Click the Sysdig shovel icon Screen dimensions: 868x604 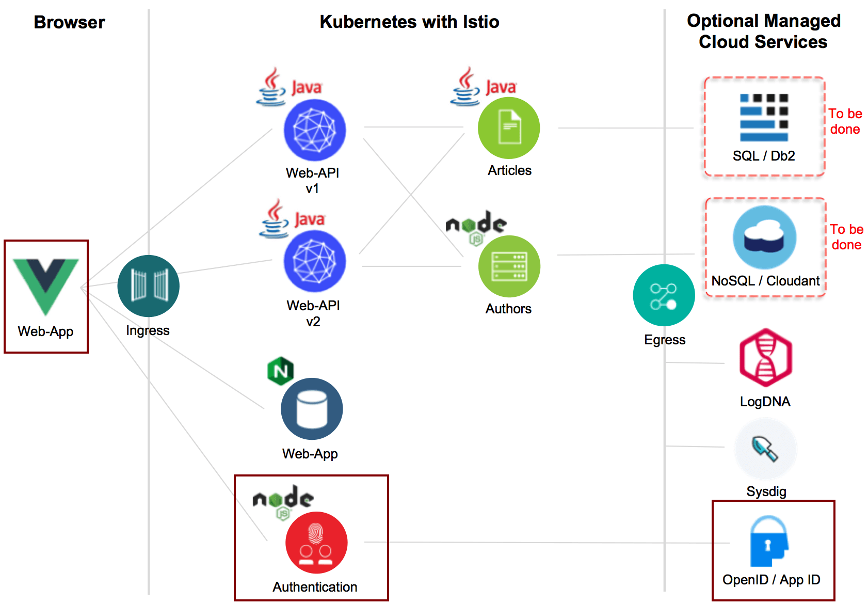point(765,449)
